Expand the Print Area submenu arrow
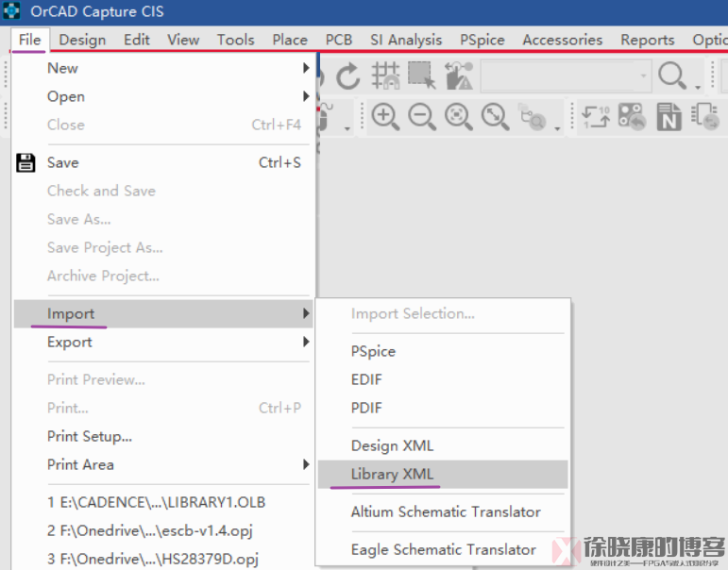728x570 pixels. pos(306,464)
